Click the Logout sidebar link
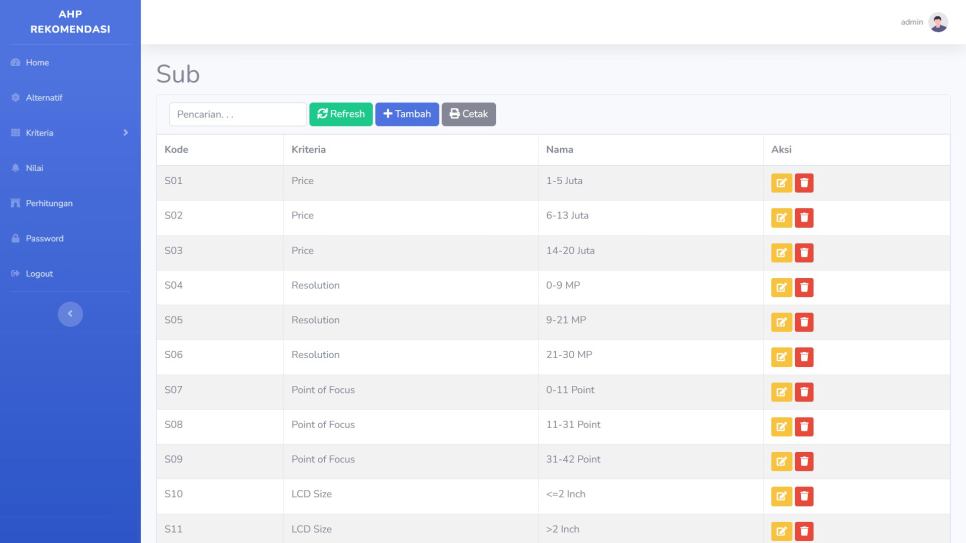This screenshot has width=966, height=543. [x=39, y=274]
